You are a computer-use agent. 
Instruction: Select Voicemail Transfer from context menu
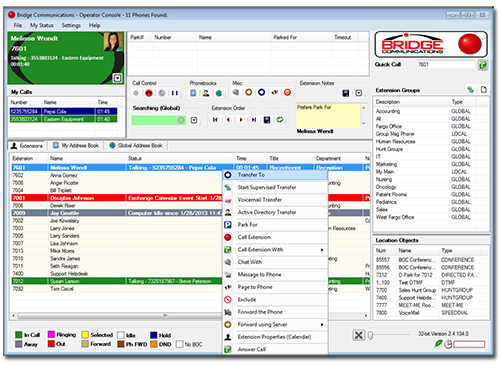point(275,200)
